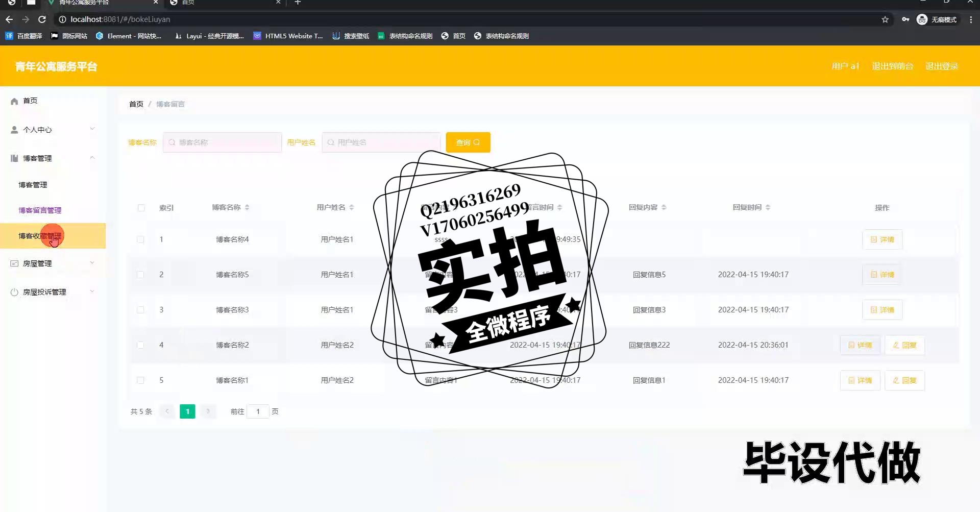Viewport: 980px width, 512px height.
Task: Focus the 用户姓名 search field
Action: click(x=381, y=142)
